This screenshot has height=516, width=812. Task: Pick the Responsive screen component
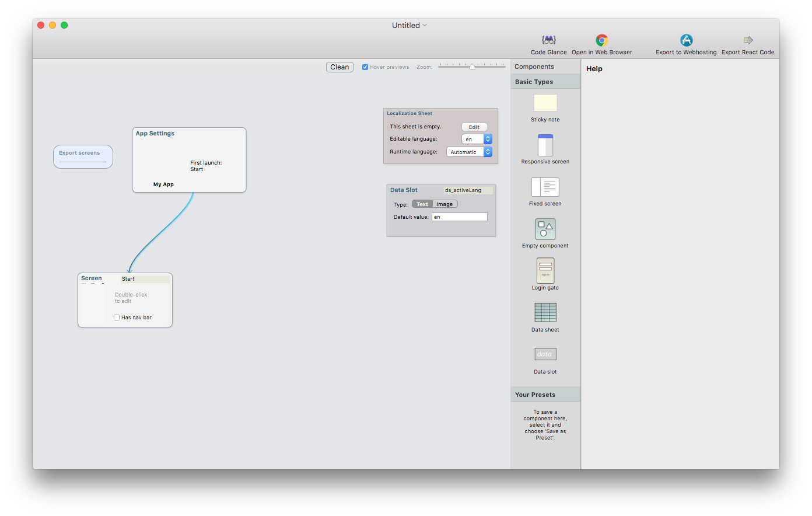pyautogui.click(x=545, y=145)
